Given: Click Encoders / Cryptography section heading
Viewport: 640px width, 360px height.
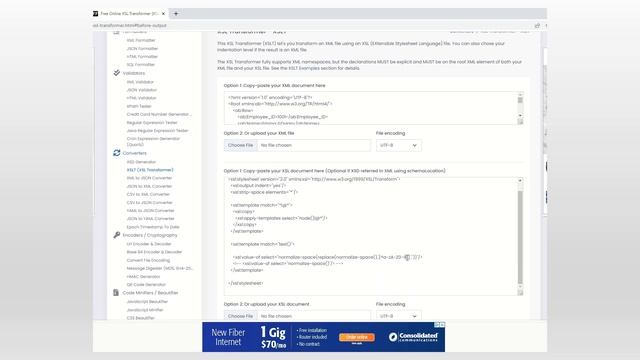Looking at the screenshot, I should click(x=150, y=235).
